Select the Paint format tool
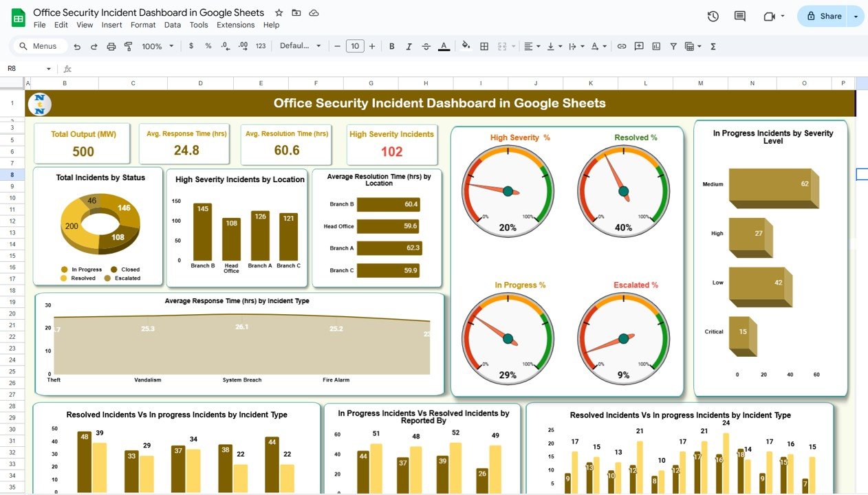 (x=128, y=47)
